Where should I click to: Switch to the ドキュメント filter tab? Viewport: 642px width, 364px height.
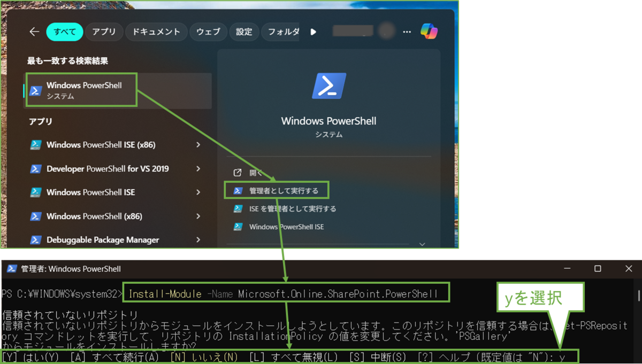click(156, 32)
